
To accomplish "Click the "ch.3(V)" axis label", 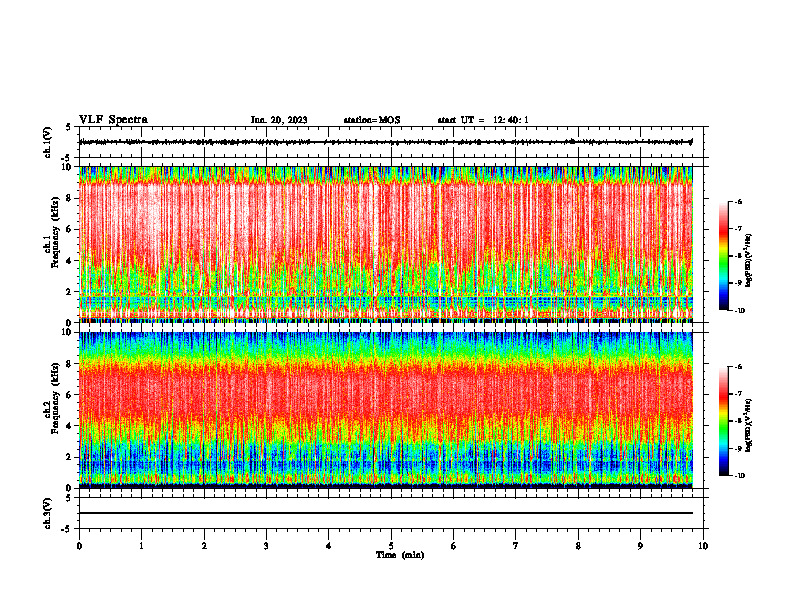I will point(47,513).
